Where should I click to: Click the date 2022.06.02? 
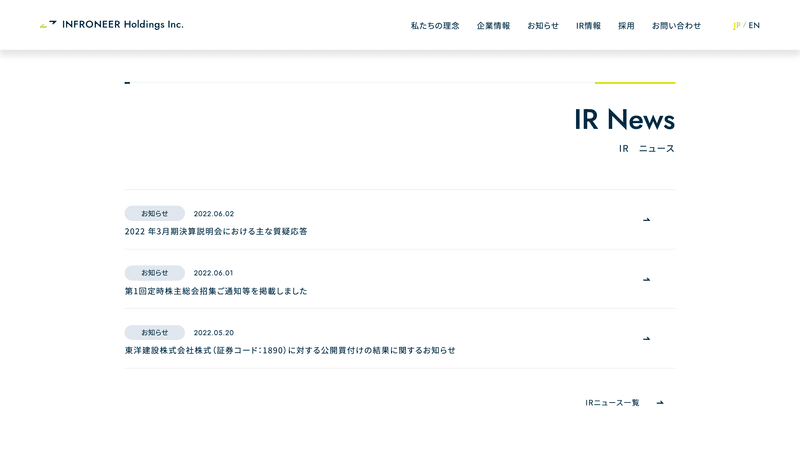(214, 214)
